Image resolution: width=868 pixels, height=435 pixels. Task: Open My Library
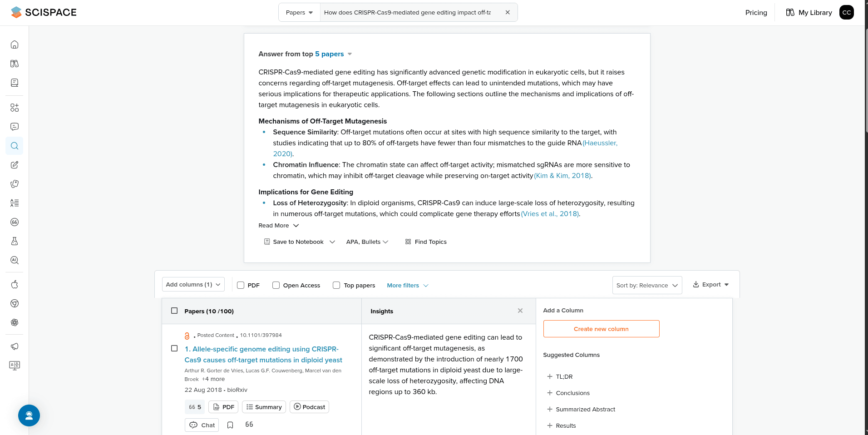[x=809, y=13]
